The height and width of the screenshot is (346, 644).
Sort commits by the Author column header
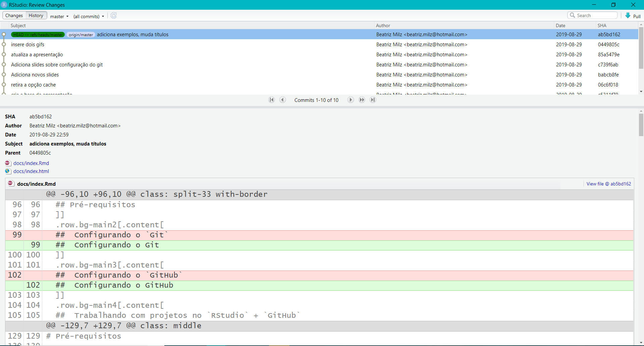383,25
